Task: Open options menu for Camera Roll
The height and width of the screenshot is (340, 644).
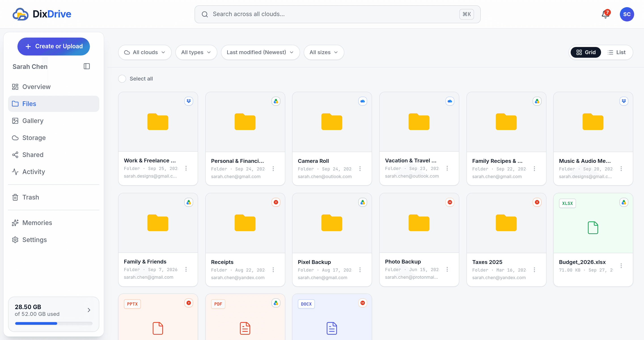Action: [360, 169]
